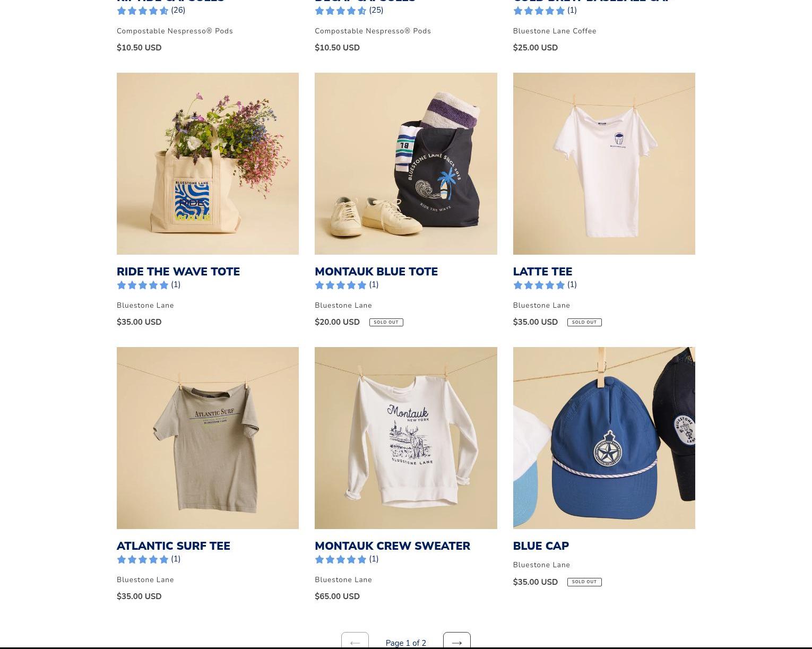Go to next page arrow
Image resolution: width=812 pixels, height=649 pixels.
456,642
